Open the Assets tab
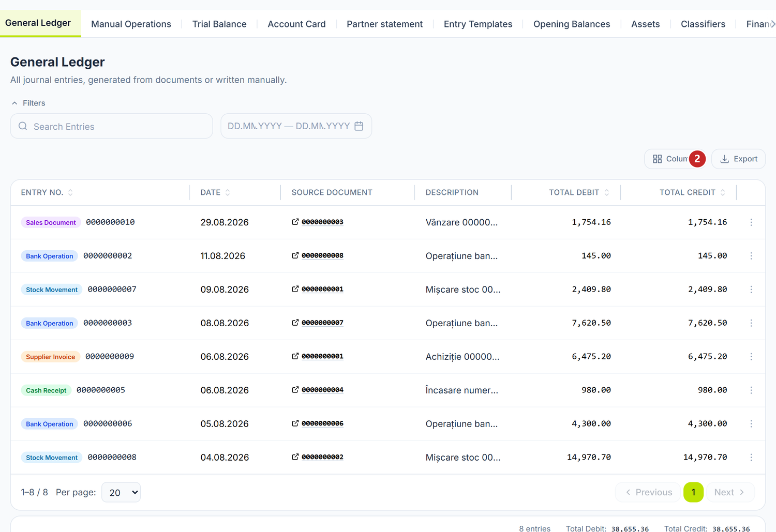The width and height of the screenshot is (776, 532). [646, 24]
